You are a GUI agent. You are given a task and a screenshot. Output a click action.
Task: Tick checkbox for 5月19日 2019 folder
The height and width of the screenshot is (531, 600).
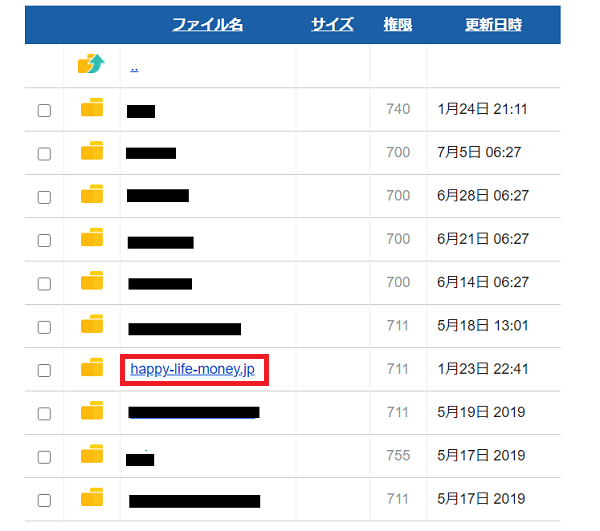click(x=44, y=414)
